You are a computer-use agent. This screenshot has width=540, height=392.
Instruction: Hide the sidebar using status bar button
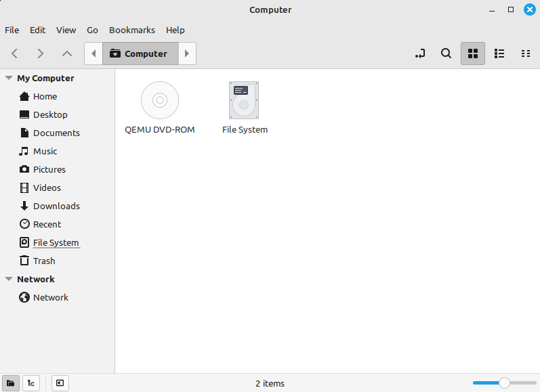click(x=60, y=383)
